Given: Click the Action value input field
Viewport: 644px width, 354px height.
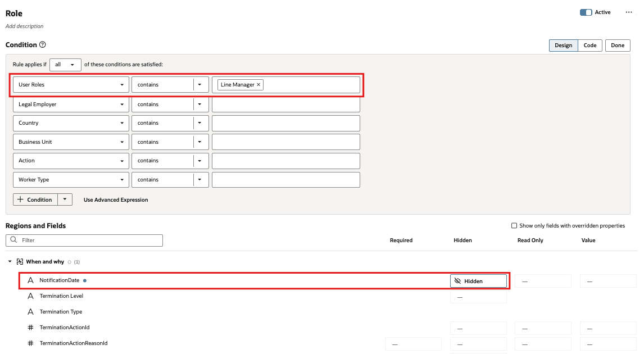Looking at the screenshot, I should (286, 161).
